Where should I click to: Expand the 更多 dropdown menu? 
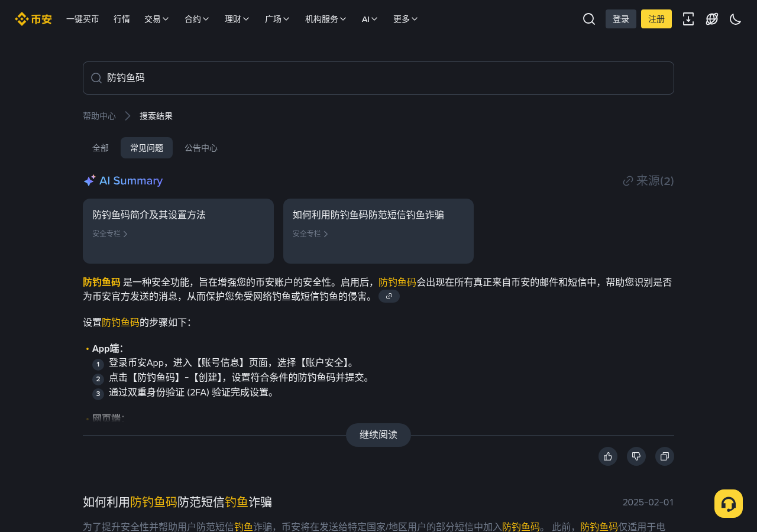pyautogui.click(x=406, y=19)
